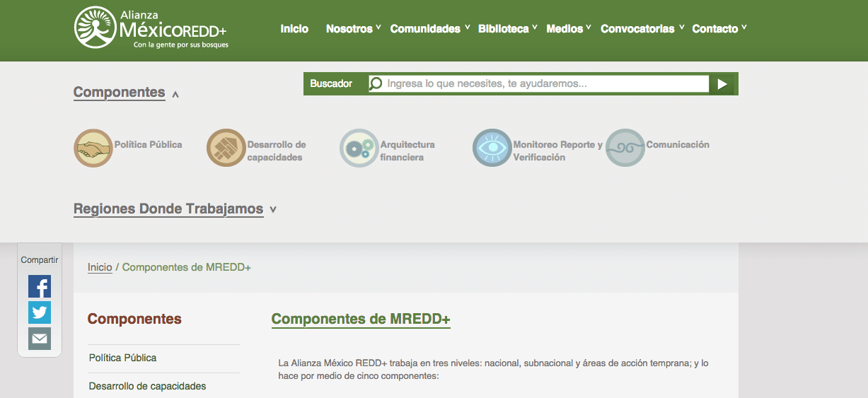Share the page on Twitter
Image resolution: width=868 pixels, height=398 pixels.
[x=40, y=312]
